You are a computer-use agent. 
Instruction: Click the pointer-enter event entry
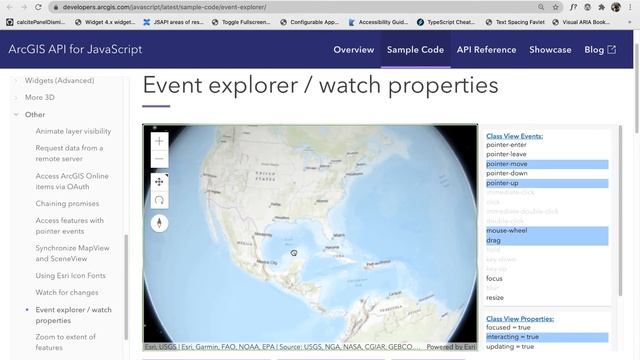[506, 144]
